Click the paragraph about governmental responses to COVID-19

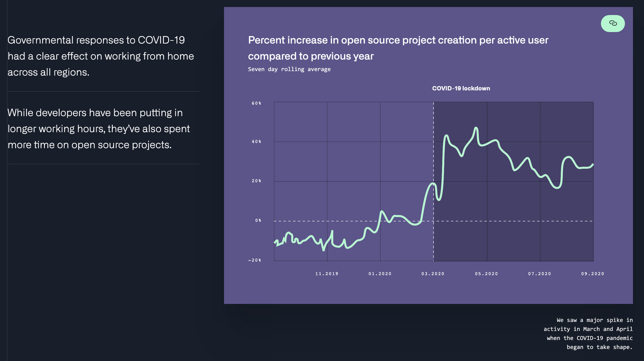coord(101,56)
